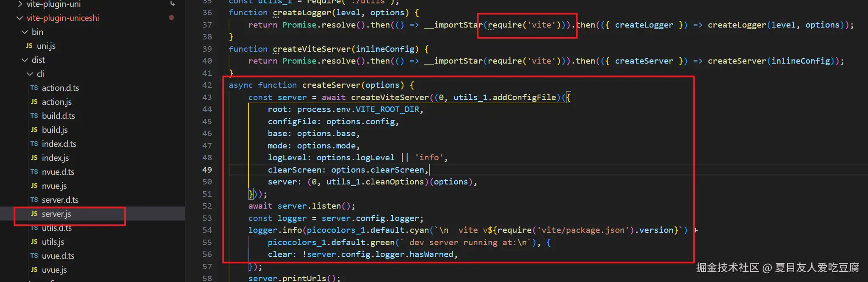This screenshot has height=282, width=868.
Task: Open action.d.ts file
Action: point(60,88)
